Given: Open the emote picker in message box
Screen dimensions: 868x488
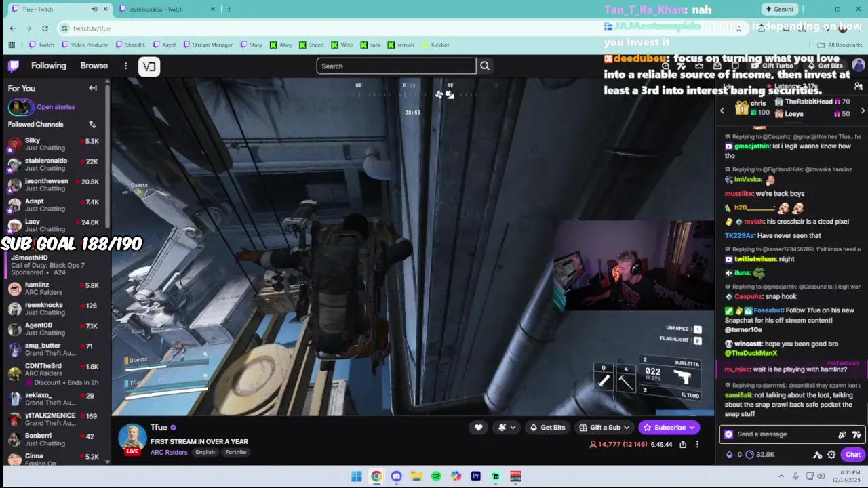Looking at the screenshot, I should pos(856,434).
